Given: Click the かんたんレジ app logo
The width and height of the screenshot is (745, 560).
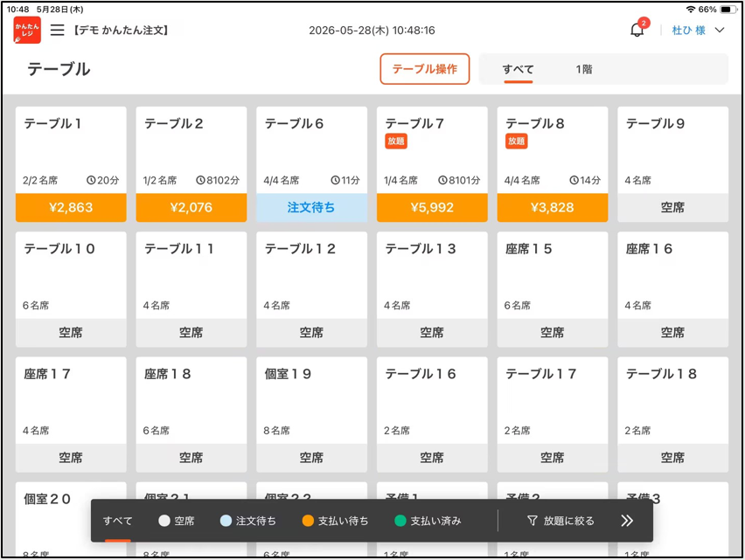Looking at the screenshot, I should (27, 30).
